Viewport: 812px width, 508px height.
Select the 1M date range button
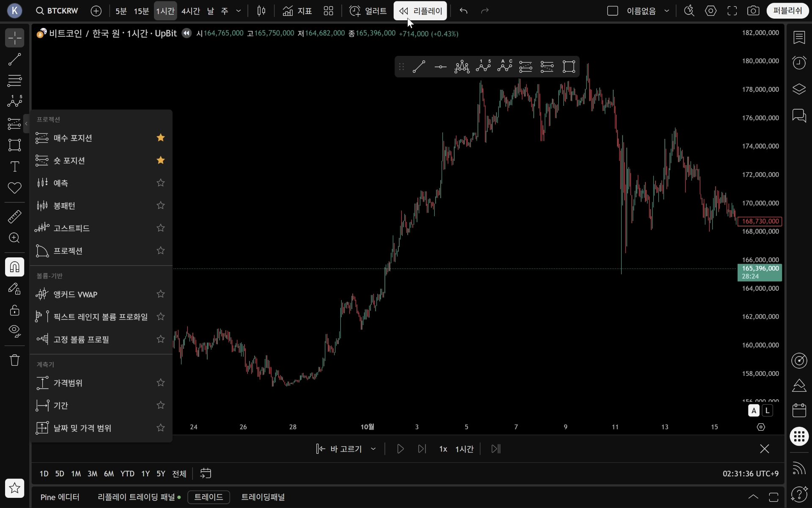76,474
